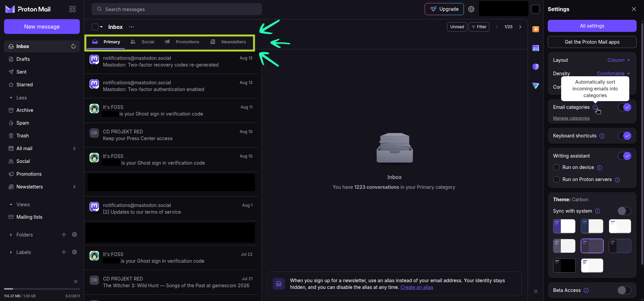
Task: Open label settings gear icon
Action: tap(74, 252)
